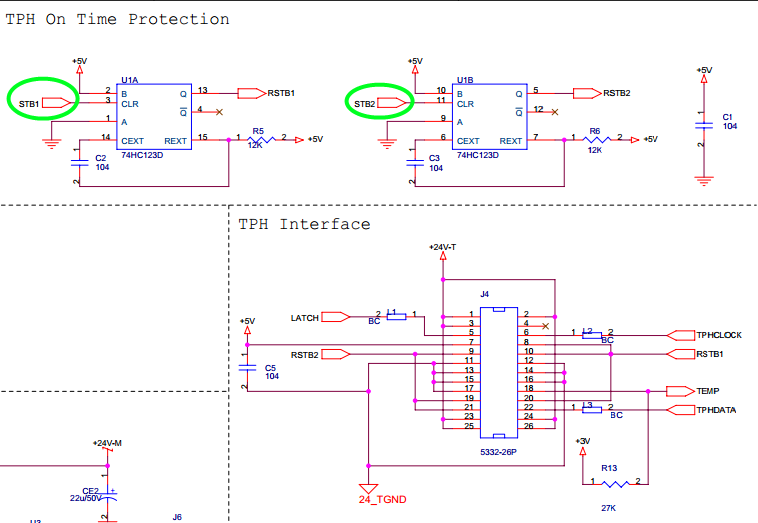The width and height of the screenshot is (758, 523).
Task: Click the +5V symbol right of R5
Action: (299, 140)
